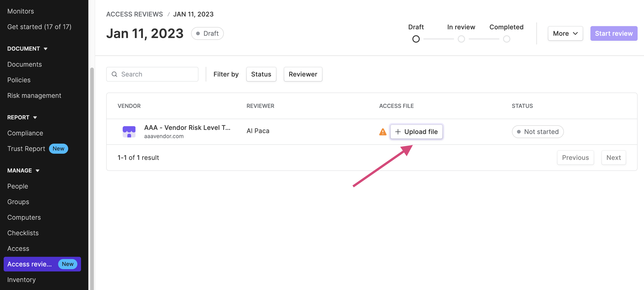Click the VENDOR column header
The height and width of the screenshot is (290, 644).
129,106
